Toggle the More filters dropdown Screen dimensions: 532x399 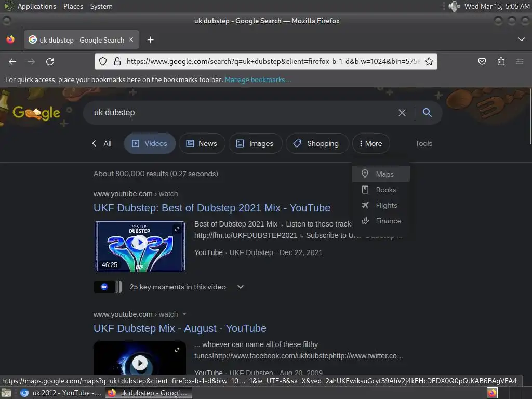click(x=371, y=143)
